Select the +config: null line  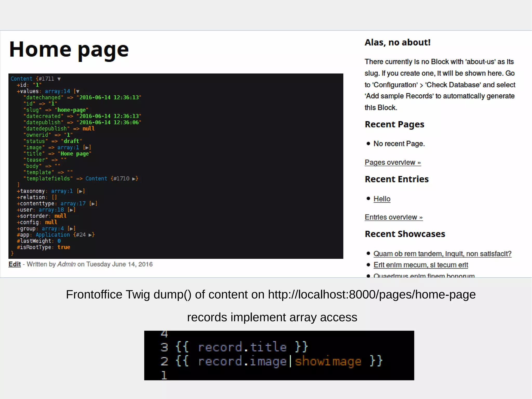[x=37, y=222]
